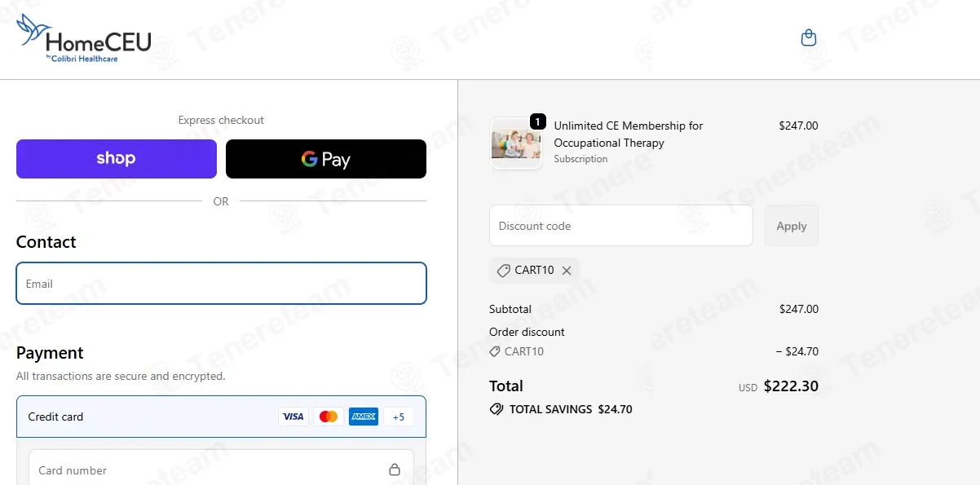The width and height of the screenshot is (980, 485).
Task: Click the lock icon in Card number
Action: [x=395, y=470]
